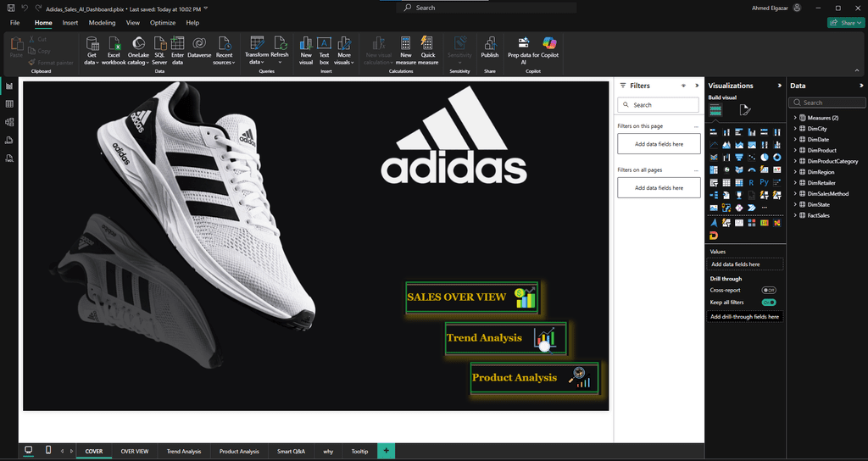868x461 pixels.
Task: Click Prep data for AI
Action: (523, 50)
